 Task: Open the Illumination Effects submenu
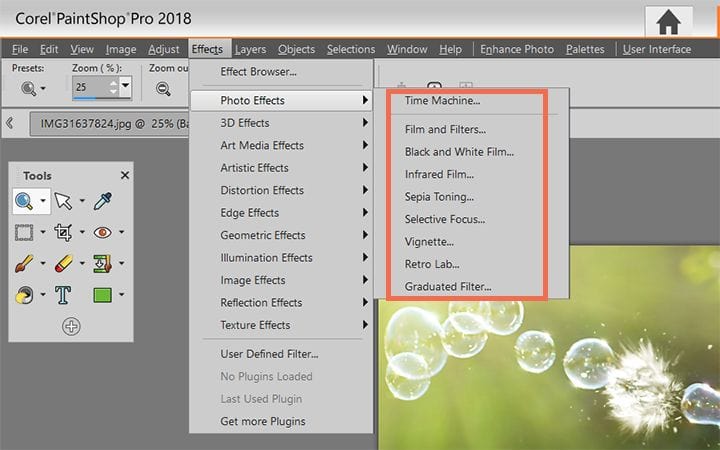[x=281, y=258]
